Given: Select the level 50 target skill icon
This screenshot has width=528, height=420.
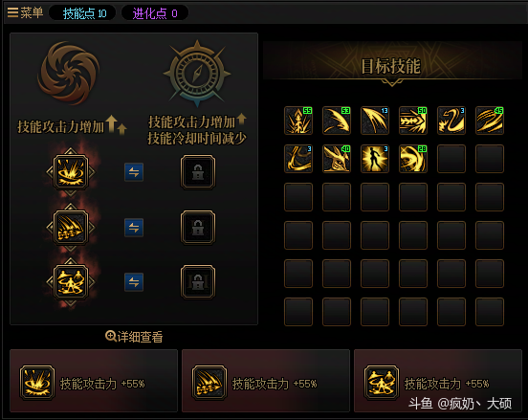Looking at the screenshot, I should [413, 121].
